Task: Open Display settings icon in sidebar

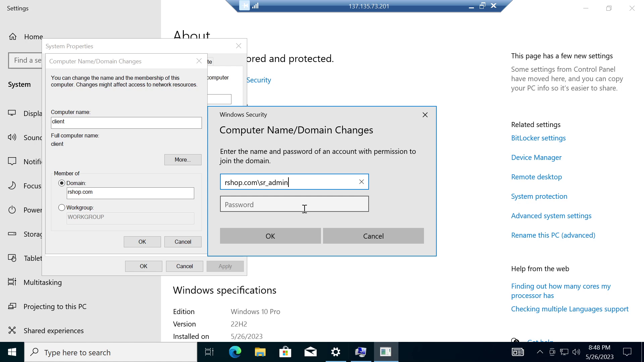Action: [12, 113]
